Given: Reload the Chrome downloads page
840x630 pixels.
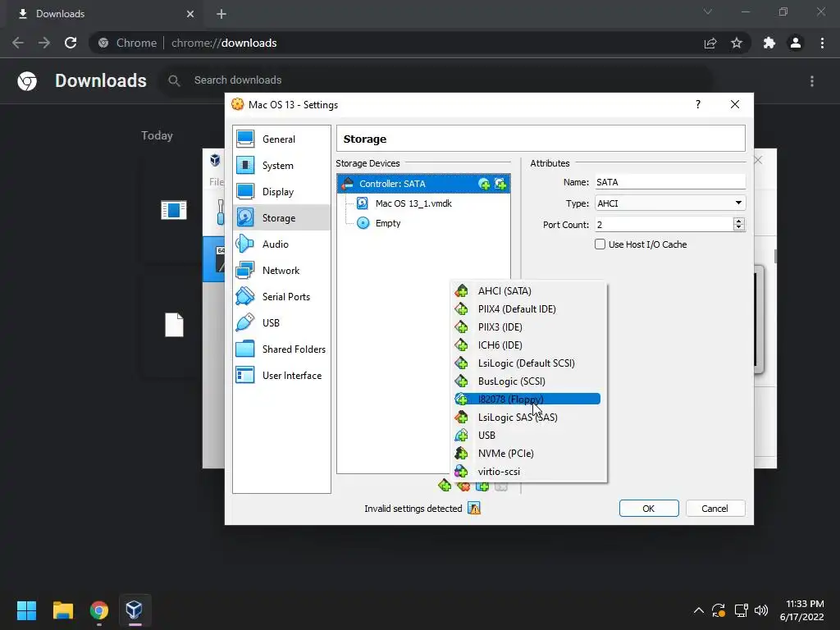Looking at the screenshot, I should click(71, 43).
